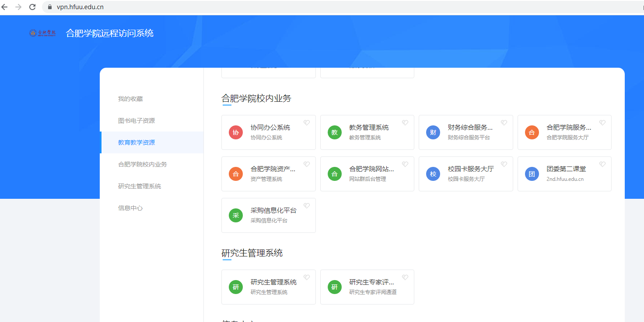Click the 合肥学院 logo in header
The width and height of the screenshot is (644, 322).
point(42,33)
